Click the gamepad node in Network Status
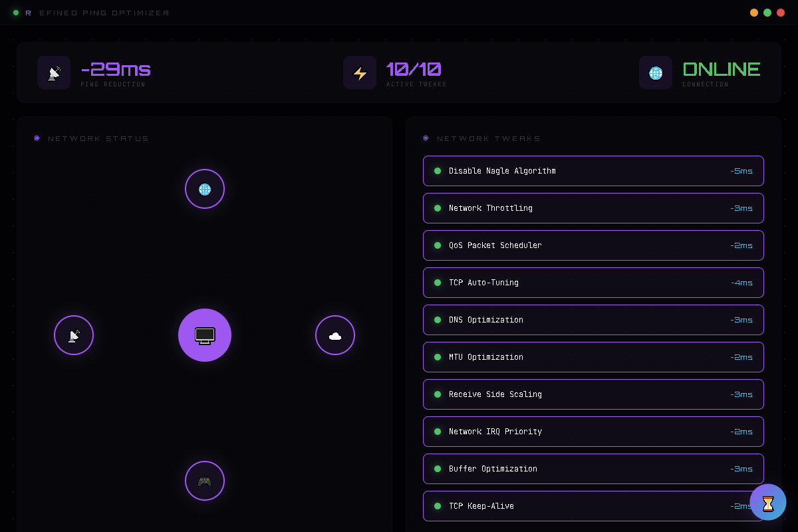This screenshot has height=532, width=798. 205,481
